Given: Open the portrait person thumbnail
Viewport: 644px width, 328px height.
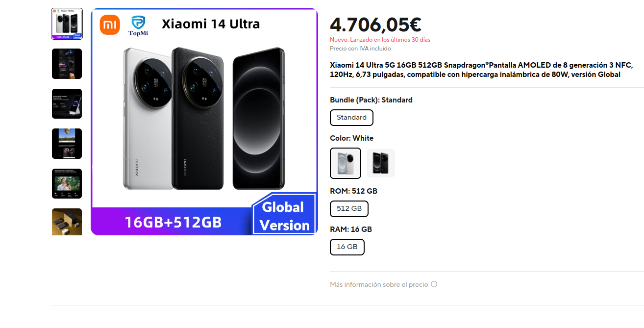Looking at the screenshot, I should coord(67,183).
